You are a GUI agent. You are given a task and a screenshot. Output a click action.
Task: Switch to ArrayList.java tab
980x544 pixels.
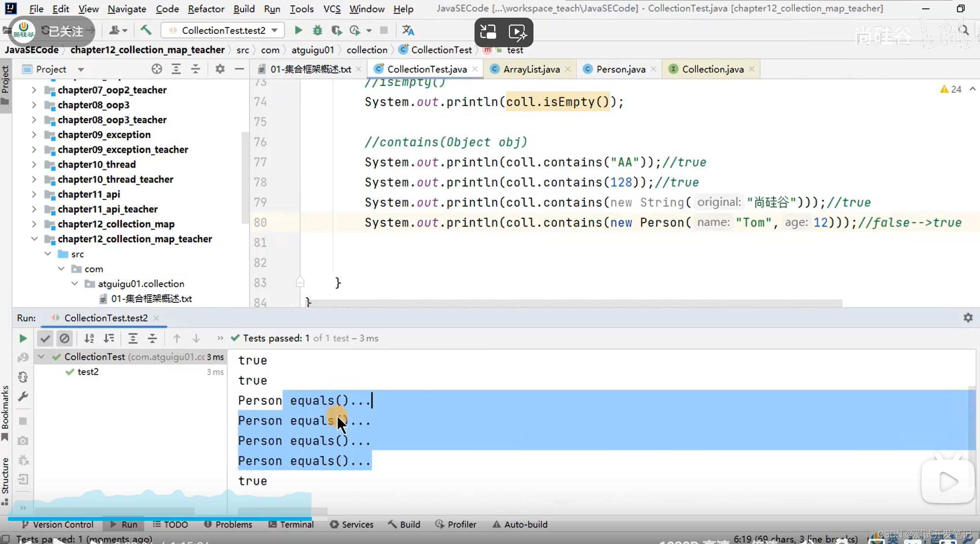coord(531,69)
